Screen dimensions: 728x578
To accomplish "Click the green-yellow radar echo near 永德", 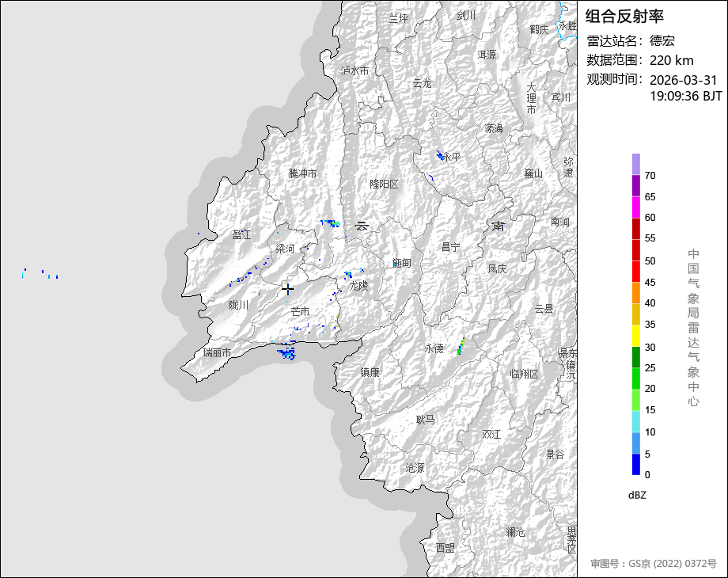I will point(461,345).
